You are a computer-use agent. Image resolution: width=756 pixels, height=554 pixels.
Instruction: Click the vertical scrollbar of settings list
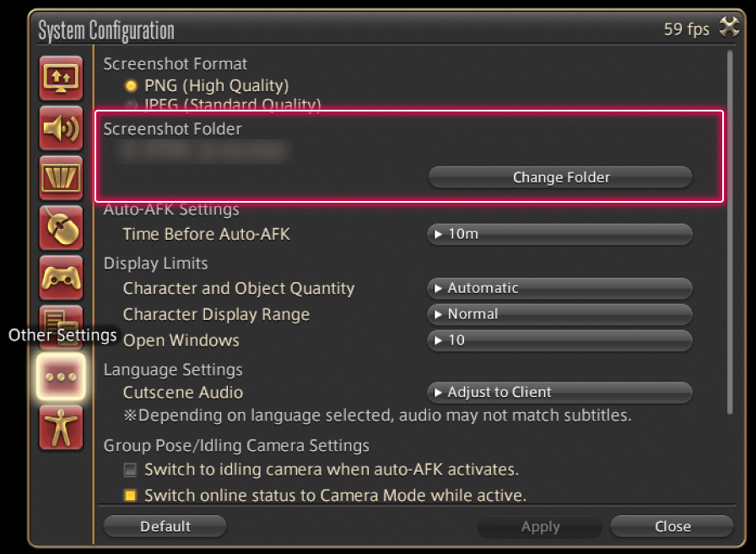coord(730,228)
